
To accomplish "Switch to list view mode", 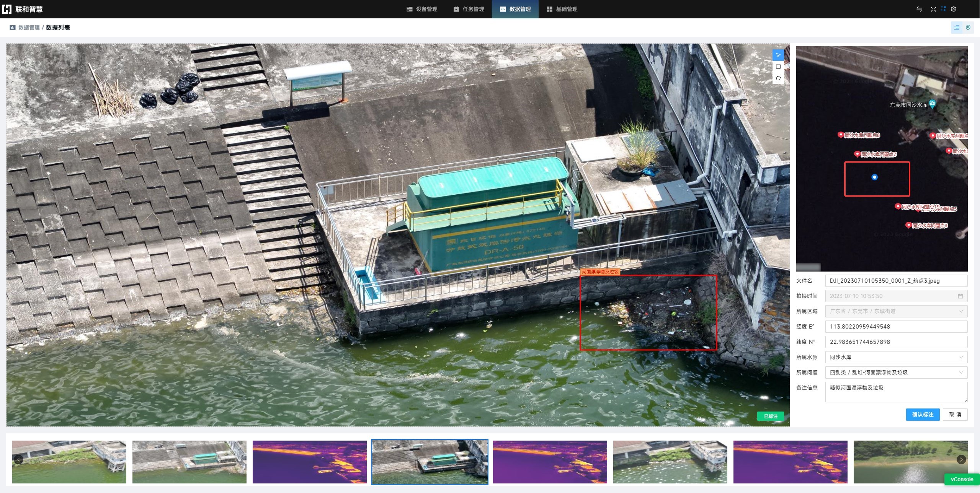I will click(956, 28).
